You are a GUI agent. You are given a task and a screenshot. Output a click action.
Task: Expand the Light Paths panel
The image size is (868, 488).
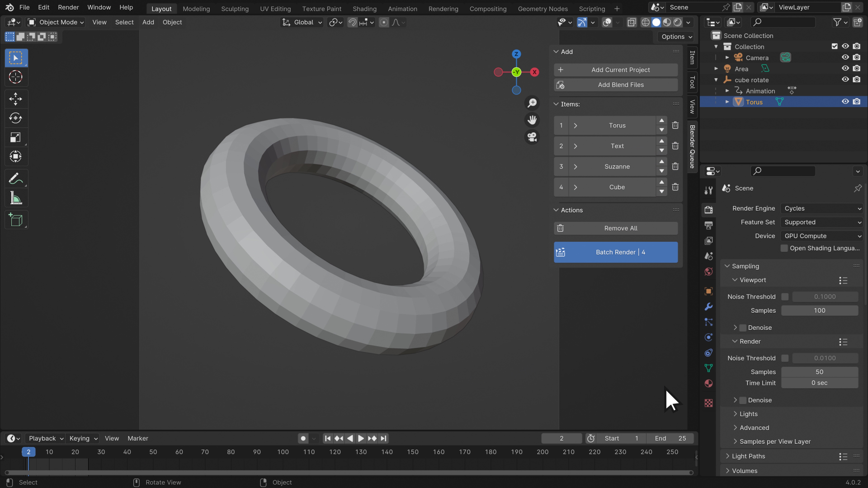(748, 456)
